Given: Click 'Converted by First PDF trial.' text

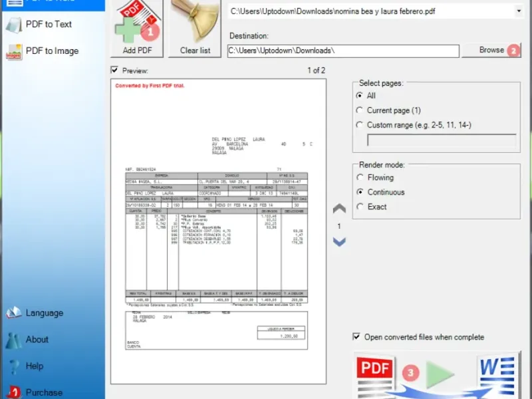Looking at the screenshot, I should [150, 86].
